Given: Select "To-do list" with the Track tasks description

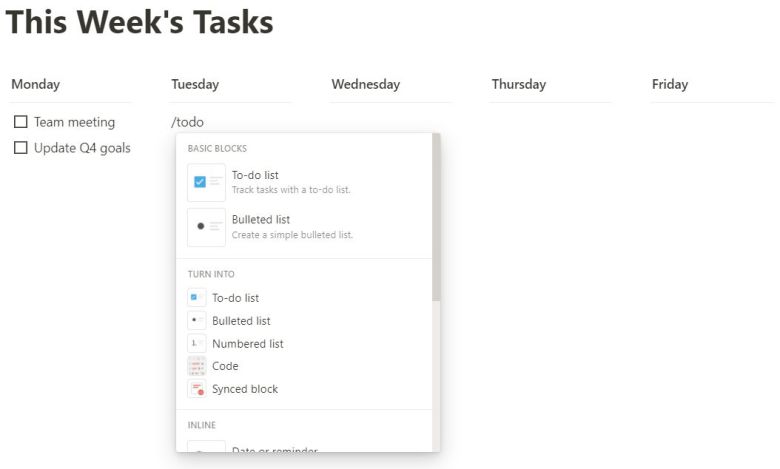Looking at the screenshot, I should 290,182.
